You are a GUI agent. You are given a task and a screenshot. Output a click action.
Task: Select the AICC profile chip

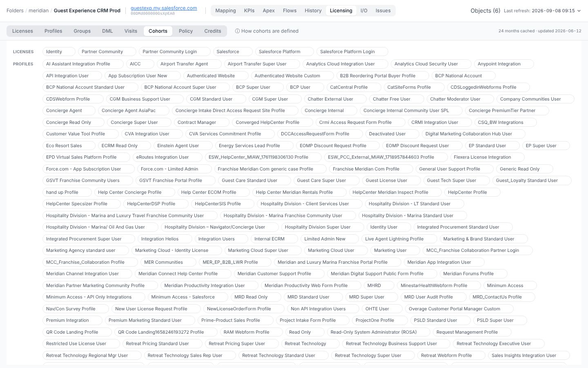pos(140,64)
